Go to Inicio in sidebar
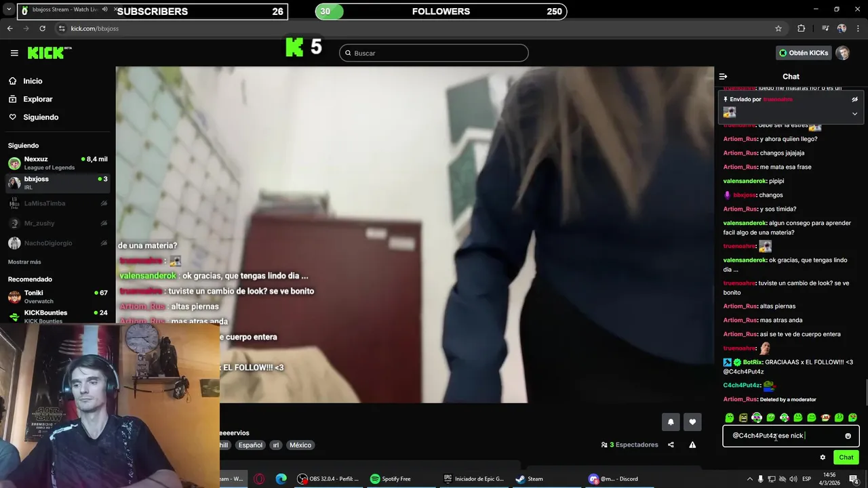This screenshot has height=488, width=868. (x=33, y=81)
